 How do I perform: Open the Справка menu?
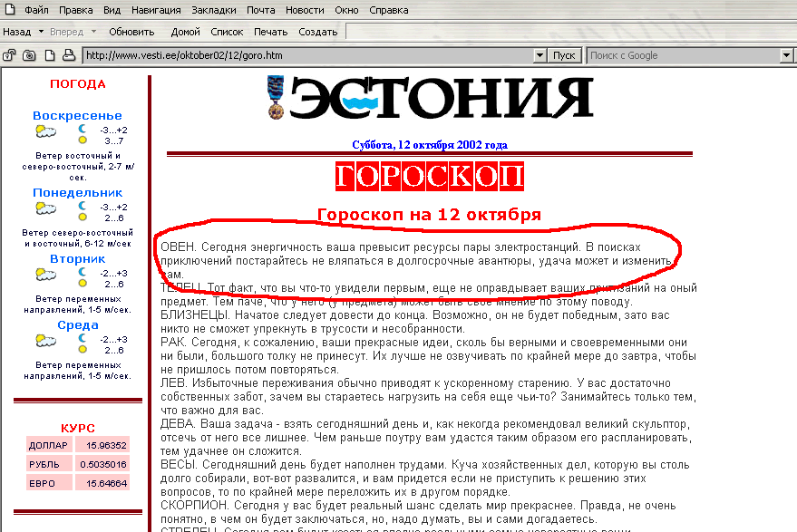(x=389, y=10)
